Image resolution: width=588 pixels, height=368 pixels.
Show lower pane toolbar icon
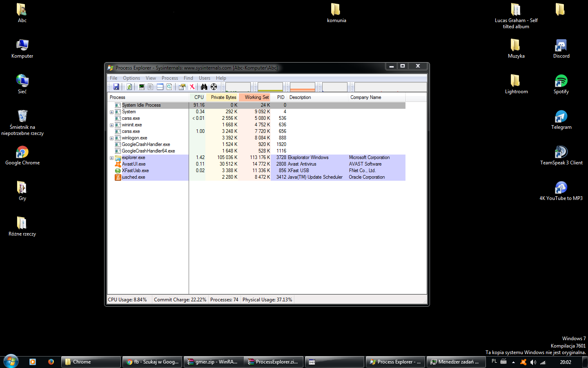coord(160,87)
